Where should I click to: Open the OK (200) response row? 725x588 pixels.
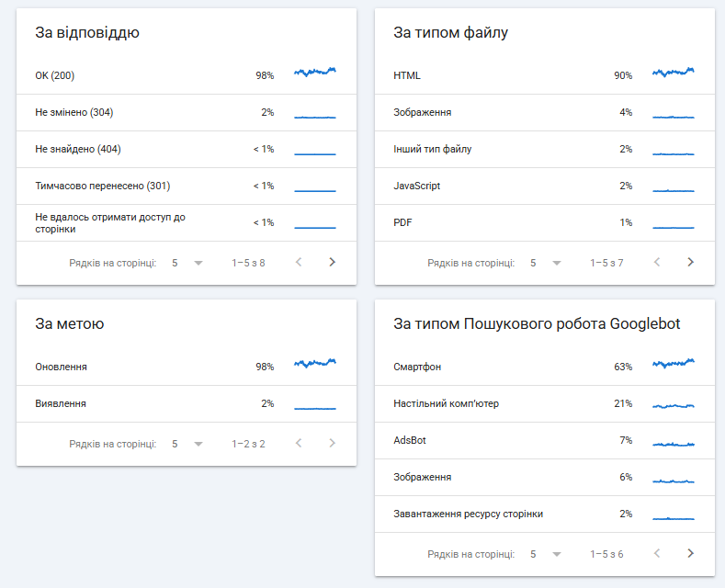(x=187, y=75)
